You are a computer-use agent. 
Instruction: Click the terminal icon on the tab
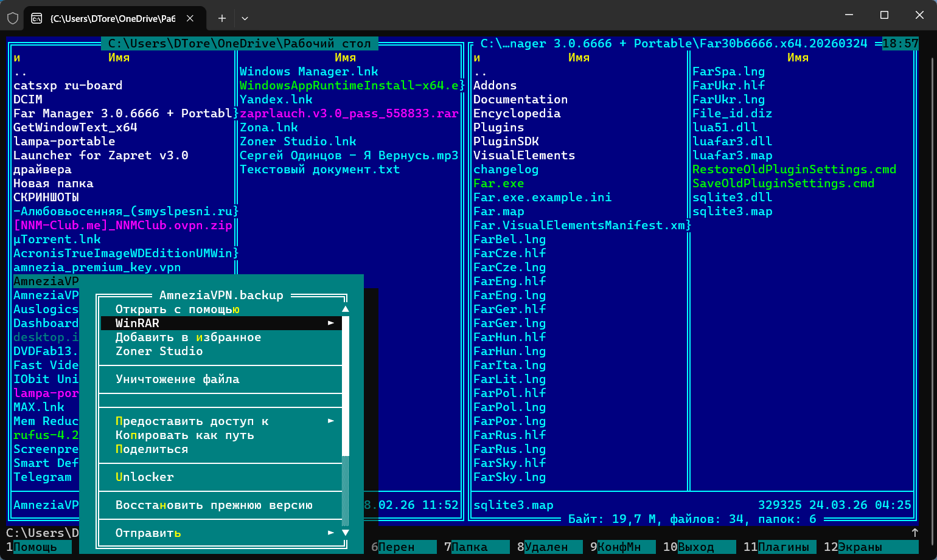pos(37,18)
